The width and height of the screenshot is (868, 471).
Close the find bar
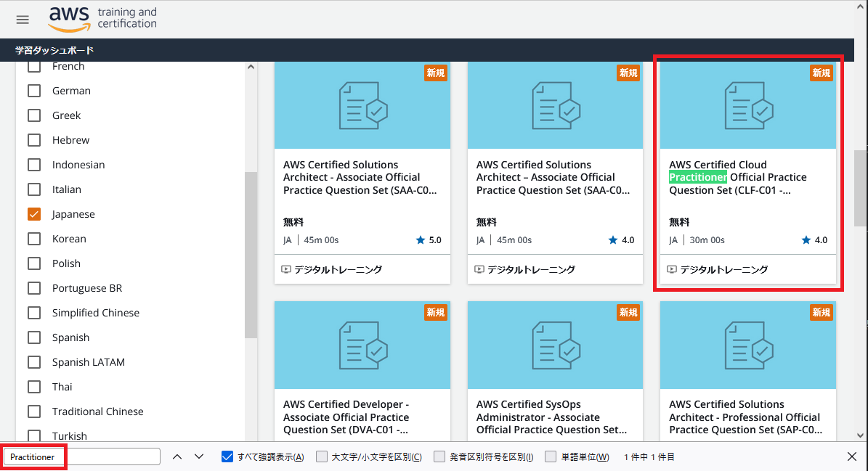click(852, 456)
